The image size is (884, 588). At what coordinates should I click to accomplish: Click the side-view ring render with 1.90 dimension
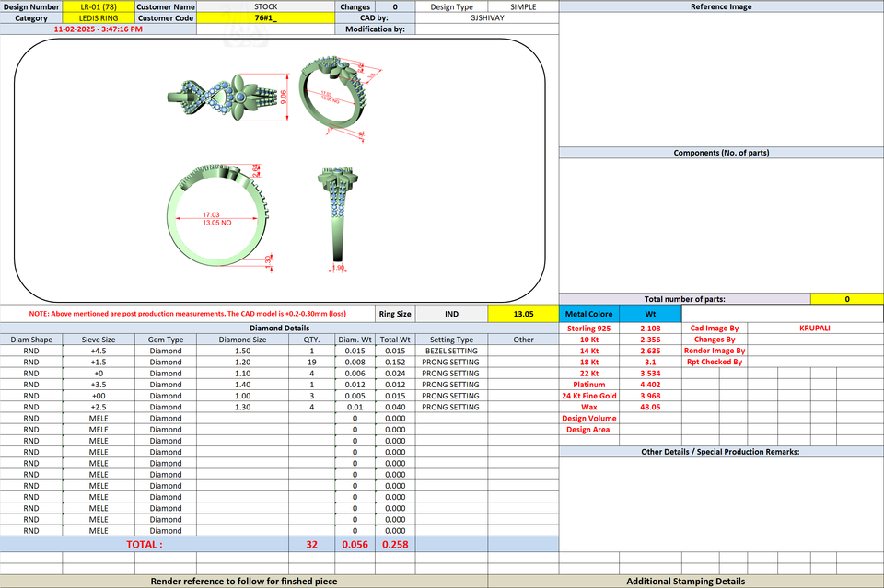click(338, 218)
